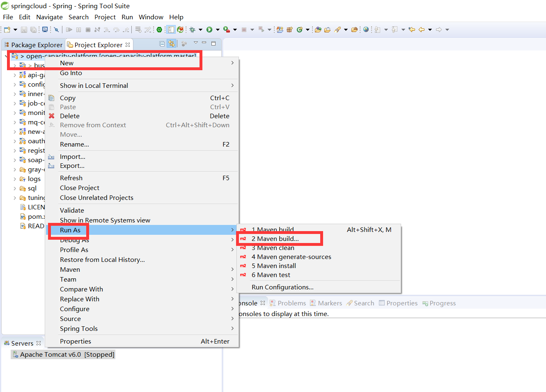Screen dimensions: 546x392
Task: Click the Terminate stop icon
Action: [x=88, y=30]
